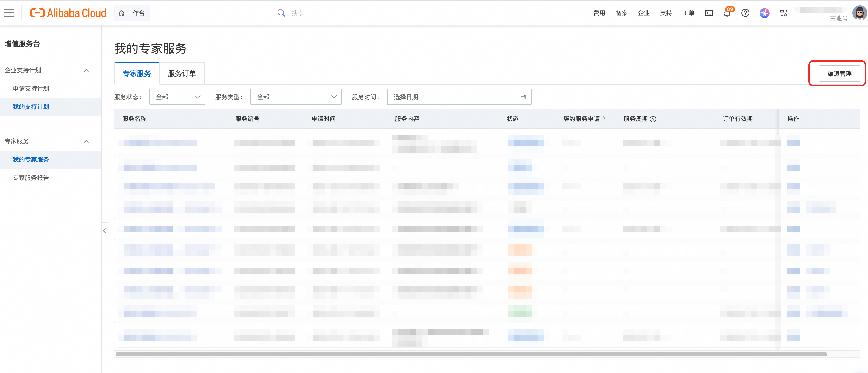868x373 pixels.
Task: Switch language with the translate icon
Action: point(783,13)
